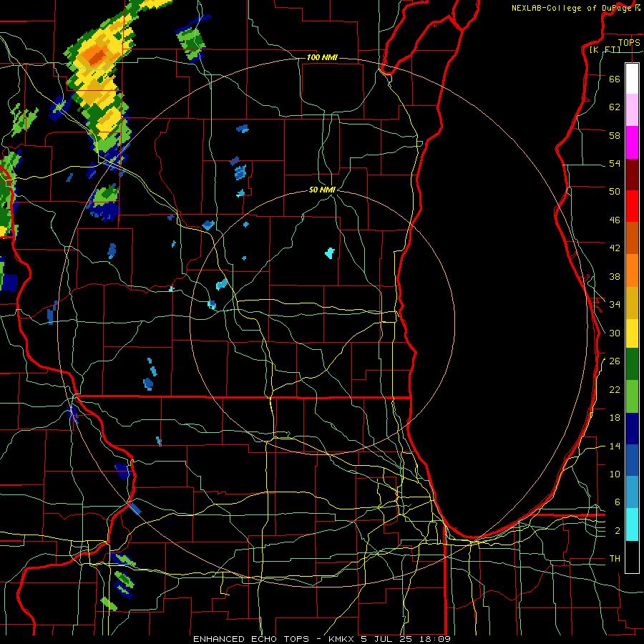This screenshot has width=644, height=644.
Task: Click the '5 JUL 25' date in the caption
Action: click(x=387, y=639)
